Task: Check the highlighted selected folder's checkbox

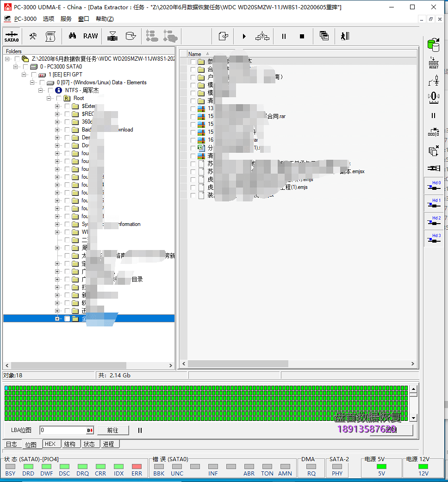Action: [x=67, y=319]
